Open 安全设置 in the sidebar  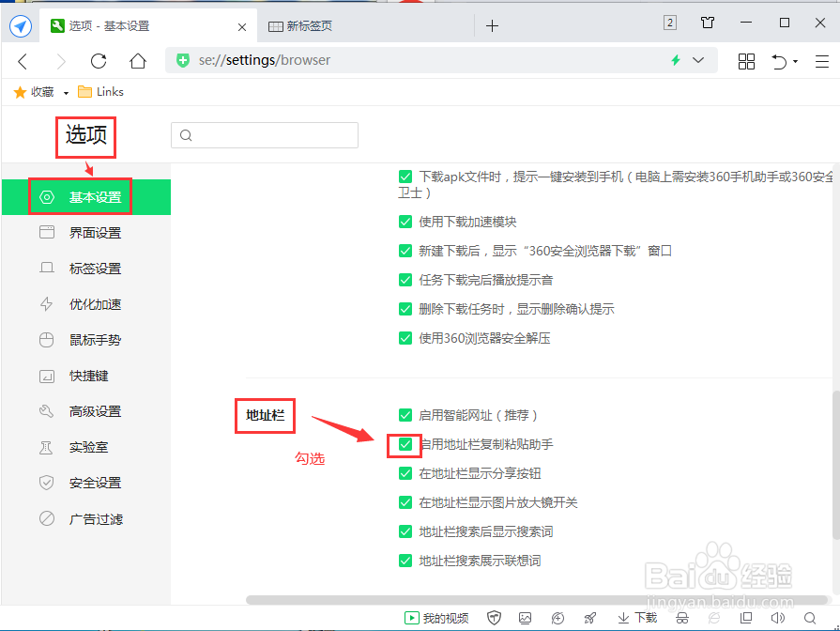[86, 483]
